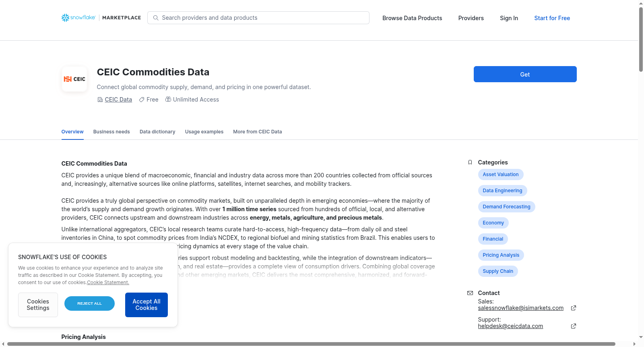Open the Cookie Statement link
The image size is (644, 347).
pos(108,283)
